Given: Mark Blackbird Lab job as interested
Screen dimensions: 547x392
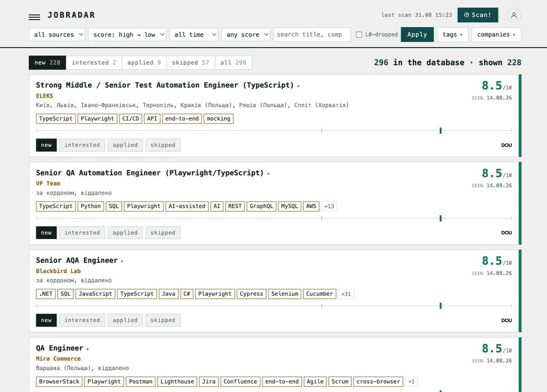Looking at the screenshot, I should [82, 320].
